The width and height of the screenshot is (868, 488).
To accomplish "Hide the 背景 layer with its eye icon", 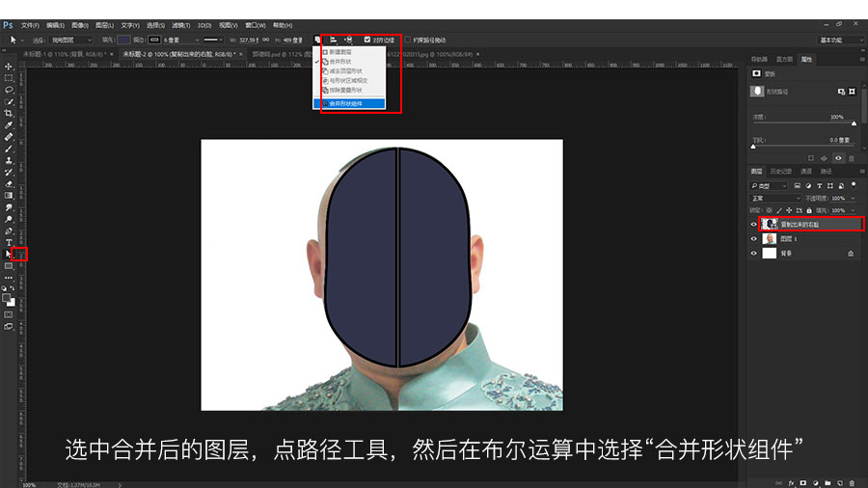I will click(754, 253).
